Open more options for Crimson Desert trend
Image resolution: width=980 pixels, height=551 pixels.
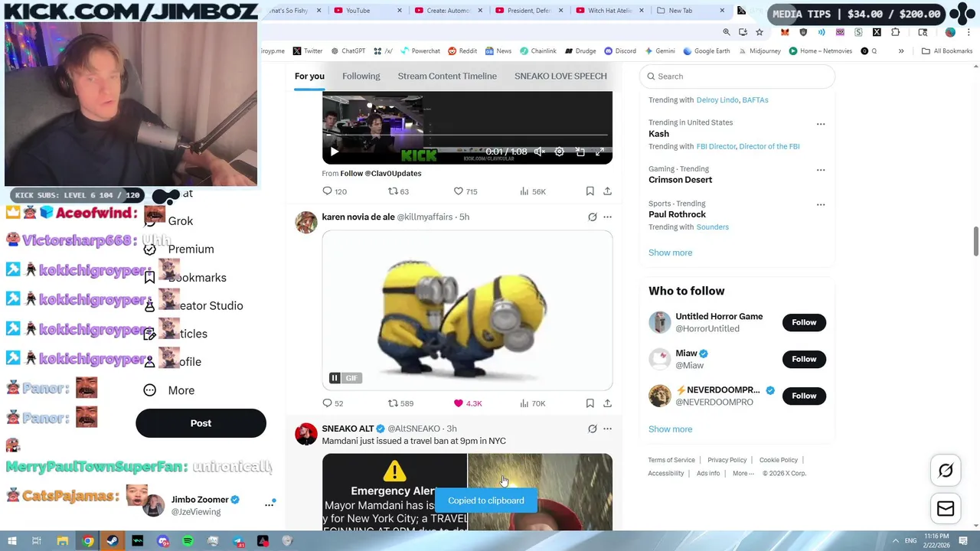tap(821, 170)
